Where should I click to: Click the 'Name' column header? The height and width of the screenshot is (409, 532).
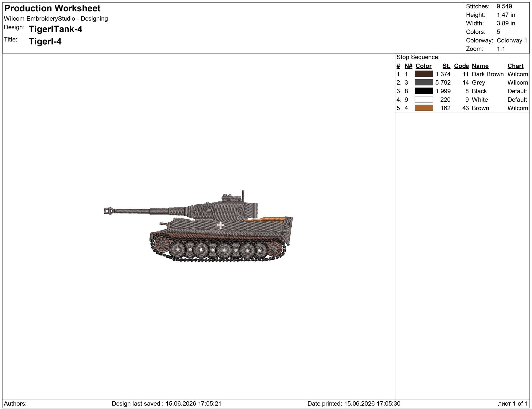pyautogui.click(x=480, y=66)
